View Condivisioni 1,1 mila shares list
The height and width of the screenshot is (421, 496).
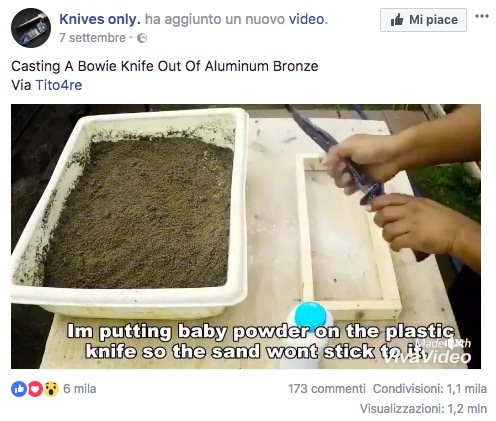(430, 389)
